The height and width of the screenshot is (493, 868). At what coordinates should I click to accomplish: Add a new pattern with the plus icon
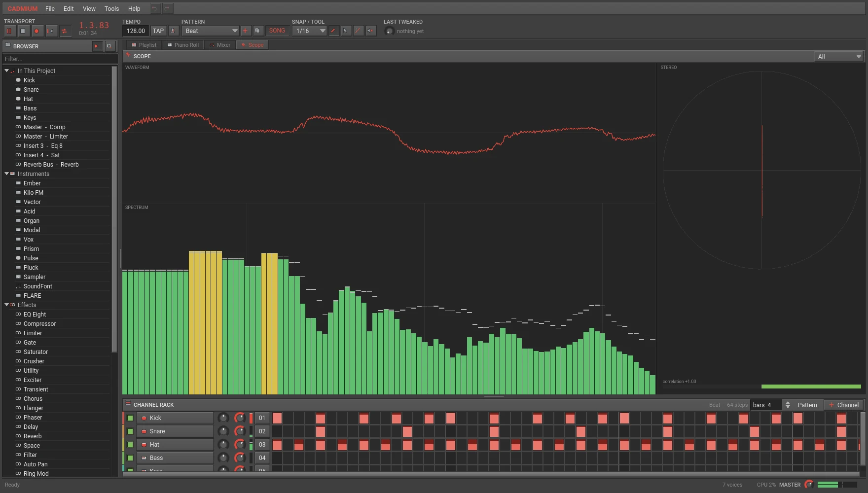click(245, 31)
